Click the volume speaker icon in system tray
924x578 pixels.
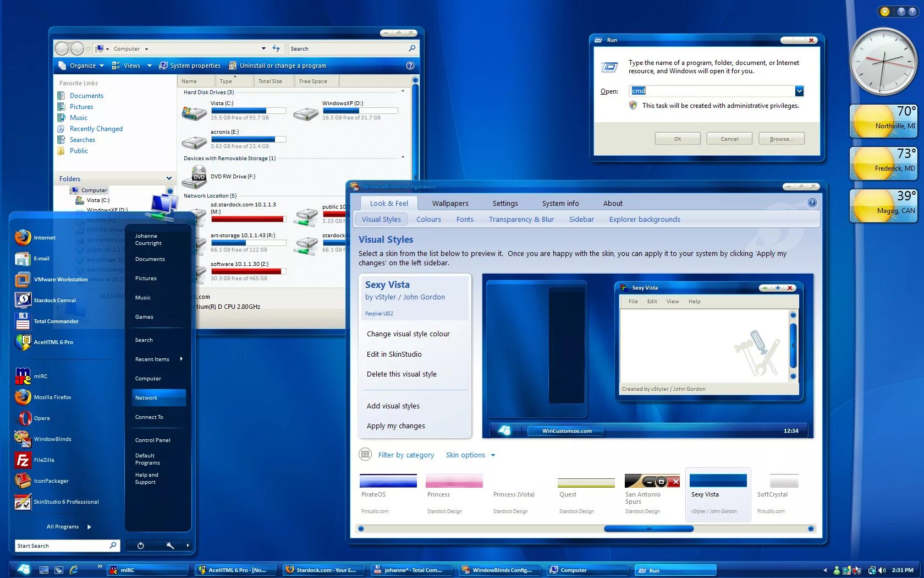coord(882,570)
